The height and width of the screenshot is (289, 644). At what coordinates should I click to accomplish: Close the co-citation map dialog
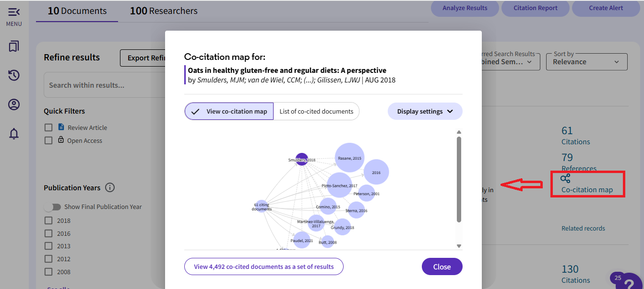pos(442,266)
